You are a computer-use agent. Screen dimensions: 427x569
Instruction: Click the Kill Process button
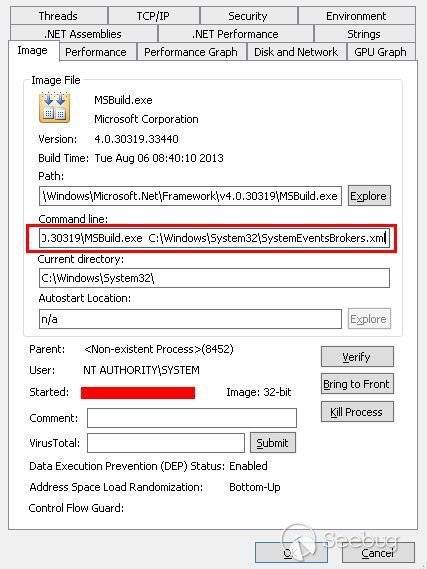pyautogui.click(x=357, y=412)
